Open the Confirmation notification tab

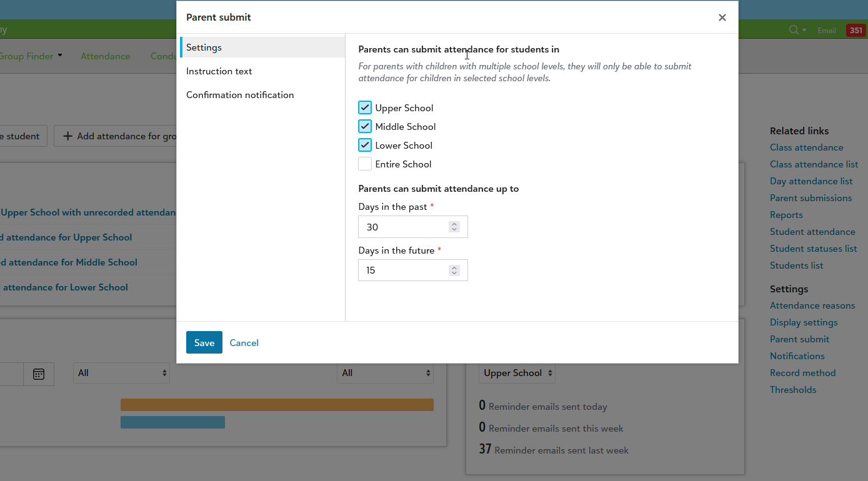pyautogui.click(x=240, y=94)
